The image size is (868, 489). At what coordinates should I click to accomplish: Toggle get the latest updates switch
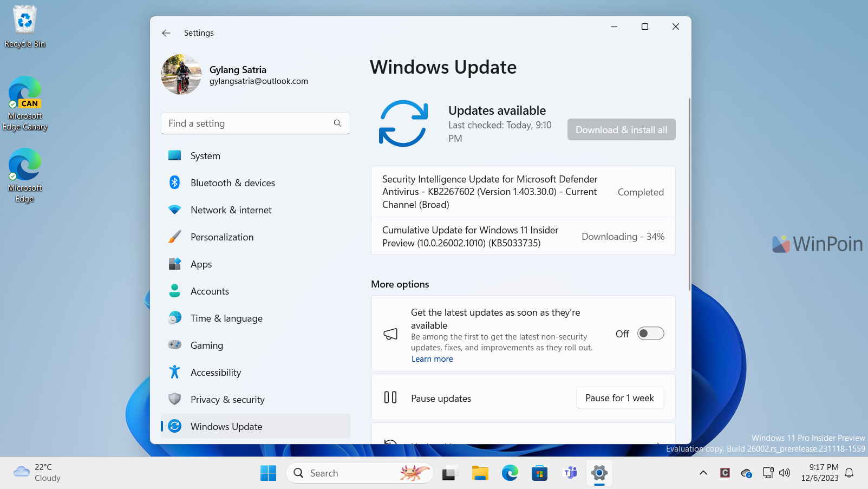tap(650, 334)
